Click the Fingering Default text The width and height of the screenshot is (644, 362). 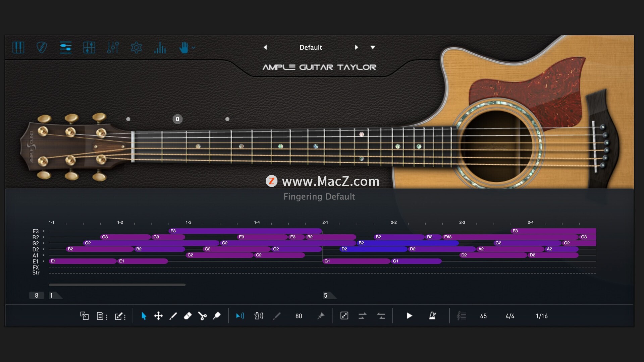click(319, 196)
